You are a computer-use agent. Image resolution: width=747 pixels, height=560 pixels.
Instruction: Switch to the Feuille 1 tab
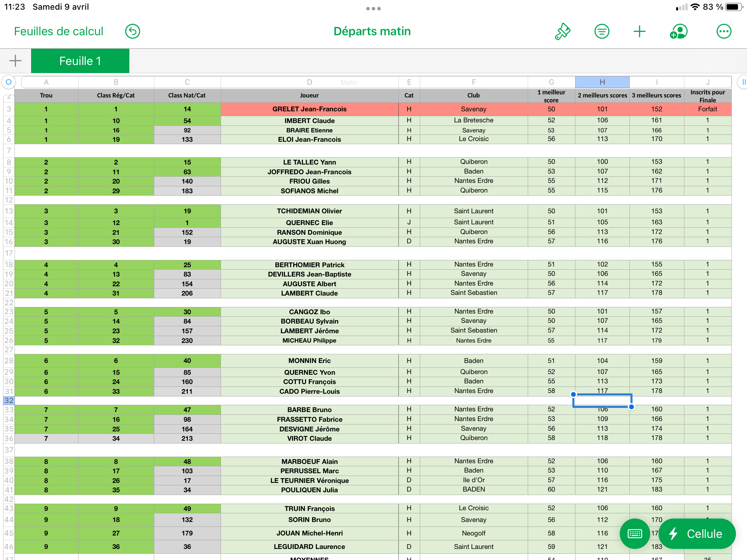80,61
